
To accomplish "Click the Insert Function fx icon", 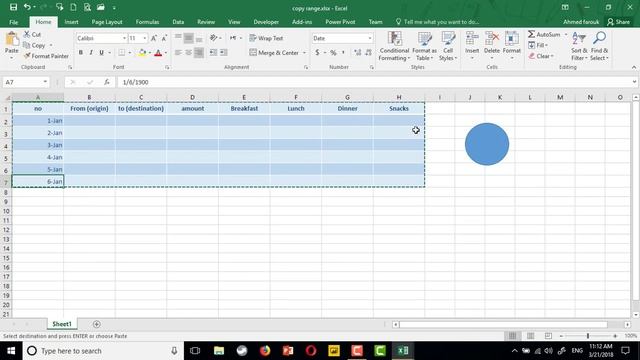I will click(x=107, y=82).
